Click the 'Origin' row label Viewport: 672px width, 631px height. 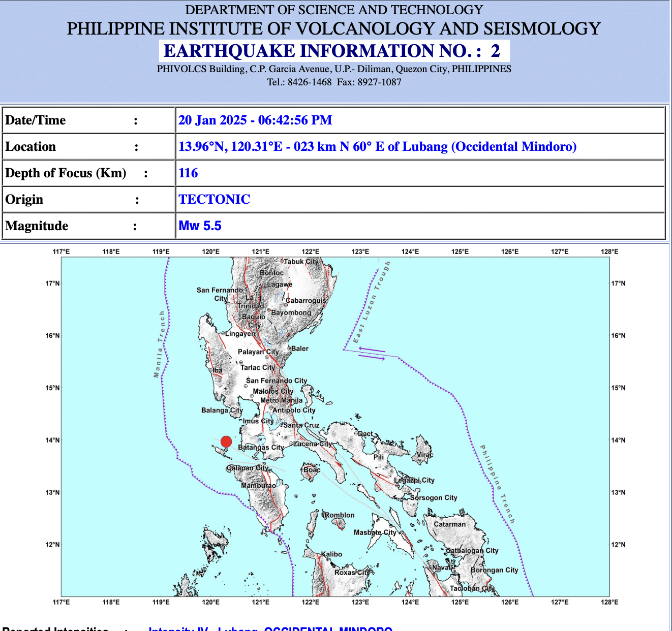24,200
